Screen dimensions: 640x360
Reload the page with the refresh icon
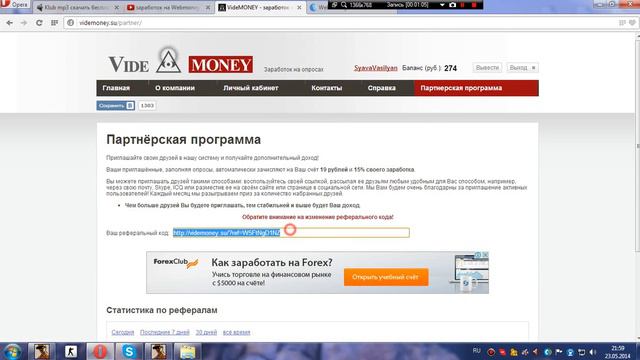(39, 23)
